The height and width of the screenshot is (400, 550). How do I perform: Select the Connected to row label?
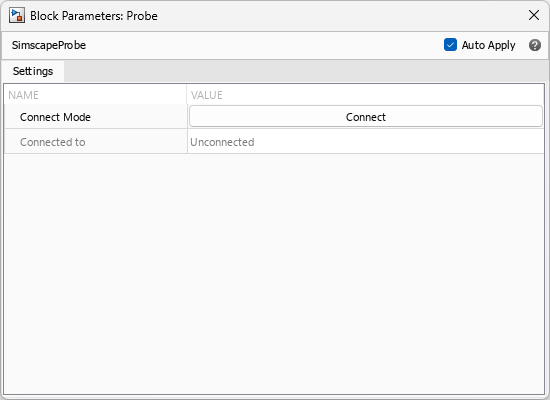click(52, 142)
